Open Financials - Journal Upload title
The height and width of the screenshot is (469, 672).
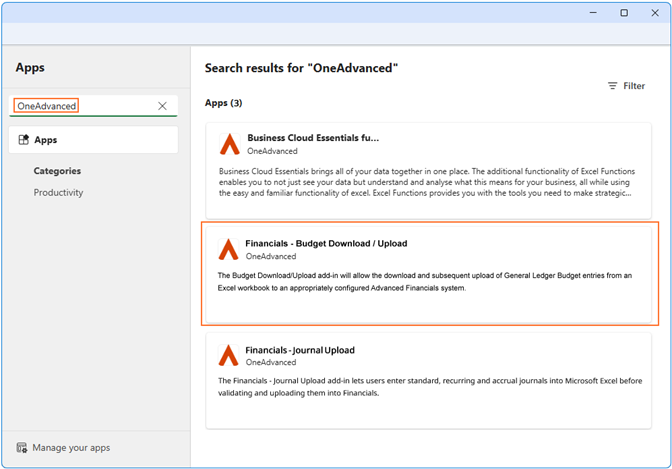[300, 350]
